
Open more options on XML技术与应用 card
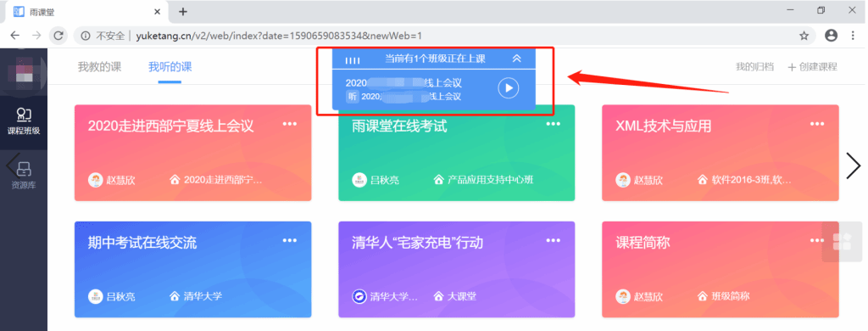click(816, 124)
